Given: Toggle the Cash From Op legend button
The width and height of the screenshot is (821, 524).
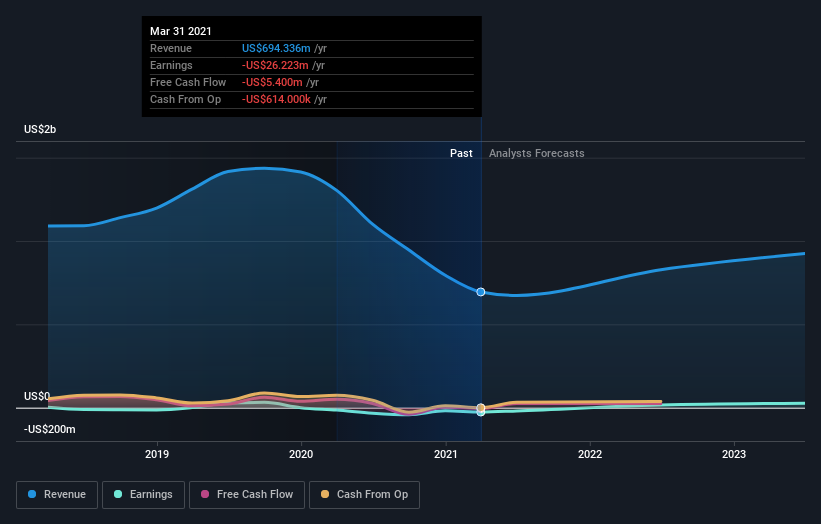Looking at the screenshot, I should tap(364, 495).
